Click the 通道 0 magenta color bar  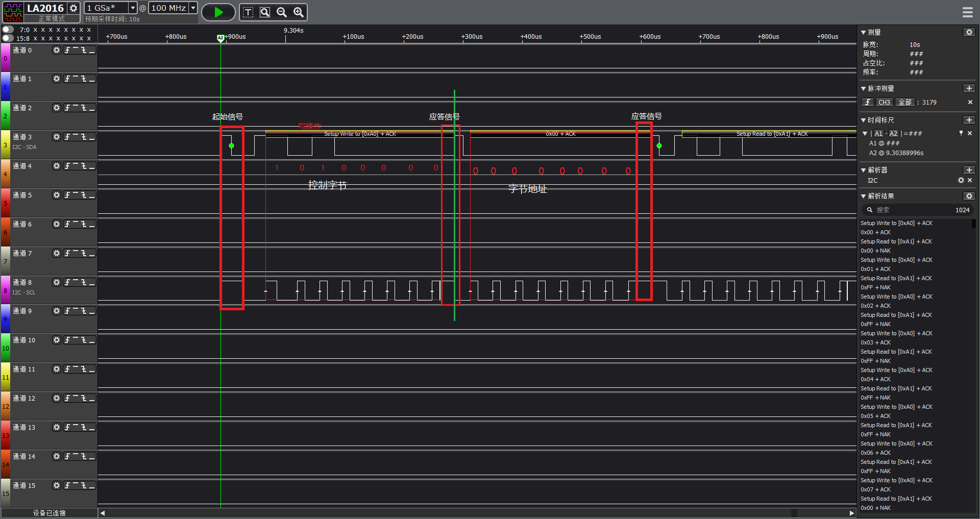(x=5, y=58)
